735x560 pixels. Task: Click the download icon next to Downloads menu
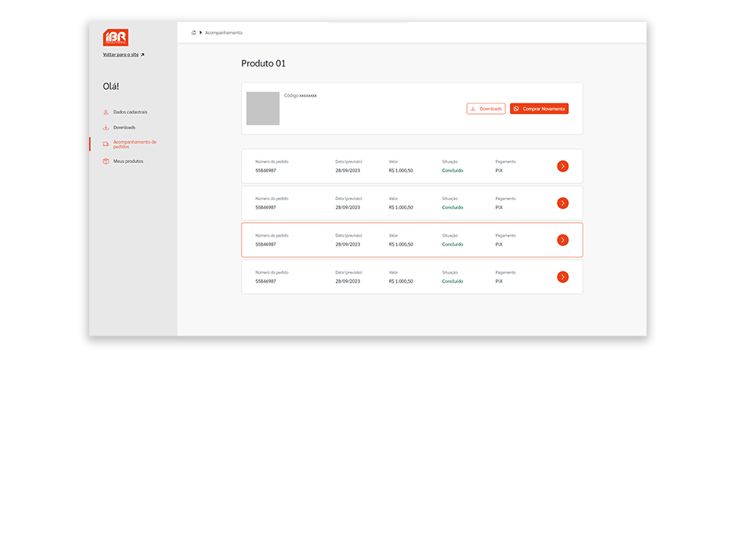(105, 127)
